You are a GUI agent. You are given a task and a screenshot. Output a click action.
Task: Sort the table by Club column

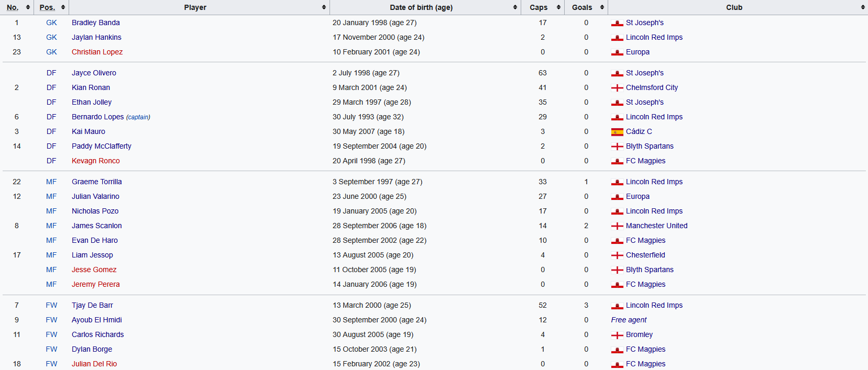[862, 7]
